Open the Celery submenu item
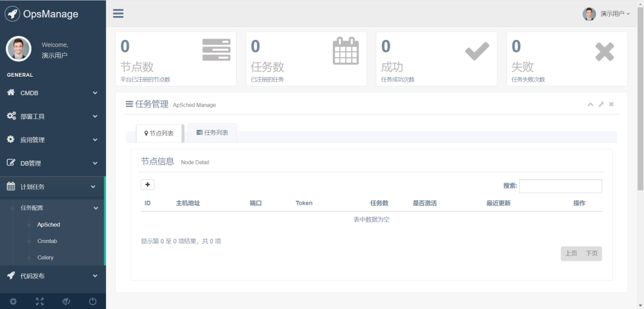The image size is (644, 309). coord(45,258)
